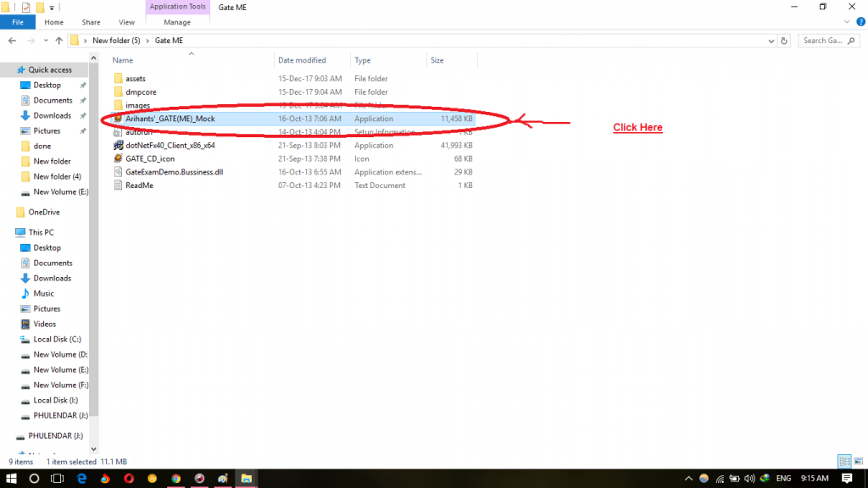Open the Manage tab under Application Tools
This screenshot has width=868, height=488.
tap(177, 22)
